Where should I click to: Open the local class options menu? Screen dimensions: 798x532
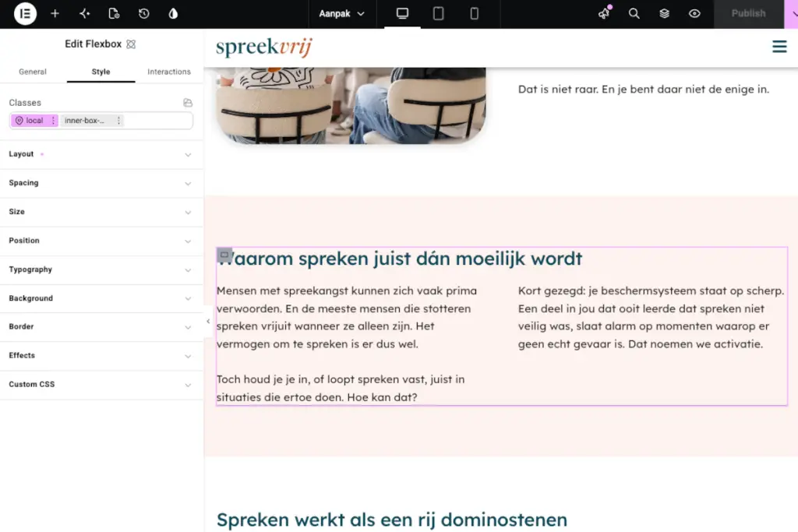(x=54, y=121)
